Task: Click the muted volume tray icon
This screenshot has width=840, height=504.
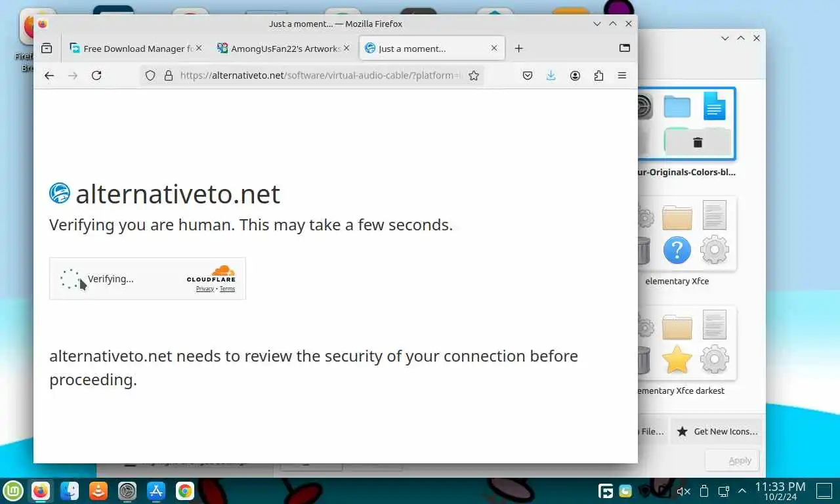Action: click(683, 491)
